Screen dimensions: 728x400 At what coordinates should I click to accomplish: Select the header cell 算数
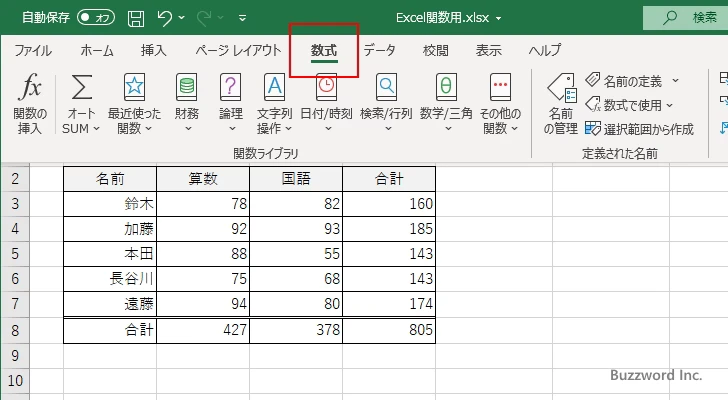[x=203, y=179]
